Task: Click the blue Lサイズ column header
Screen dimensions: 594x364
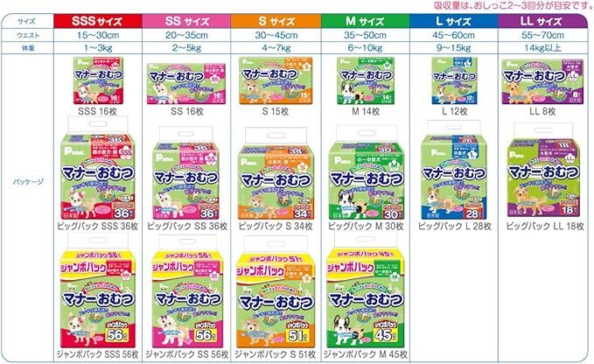Action: pyautogui.click(x=454, y=21)
